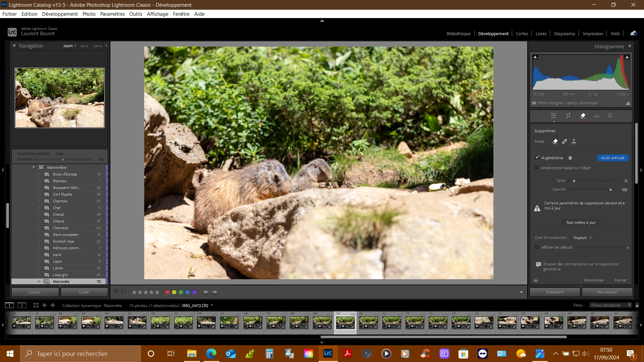Uncheck the IA générative checkbox
The height and width of the screenshot is (362, 644).
(x=537, y=158)
